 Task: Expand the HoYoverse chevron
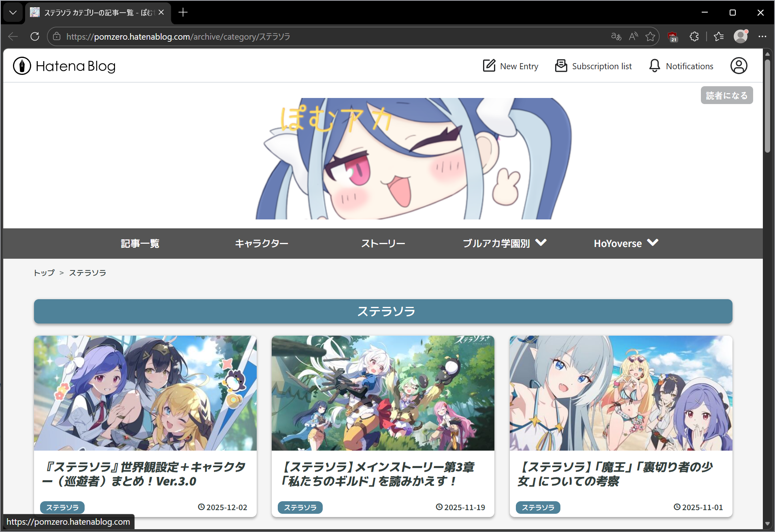[x=653, y=243]
